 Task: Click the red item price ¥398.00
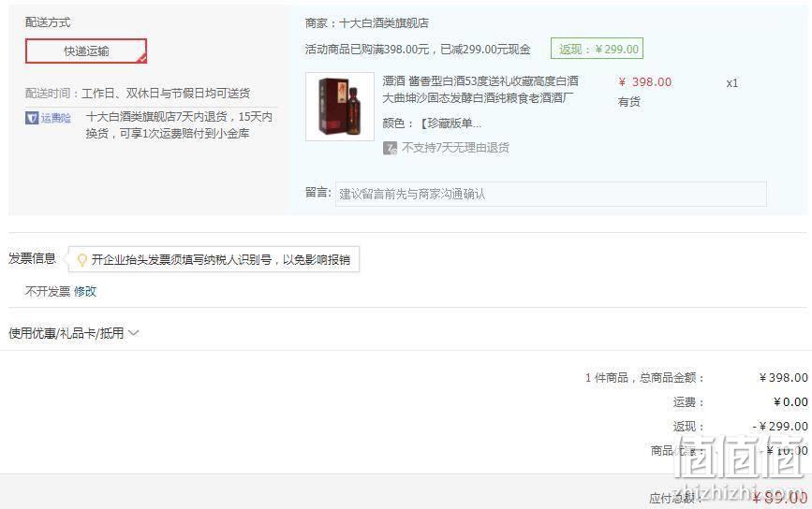click(644, 82)
